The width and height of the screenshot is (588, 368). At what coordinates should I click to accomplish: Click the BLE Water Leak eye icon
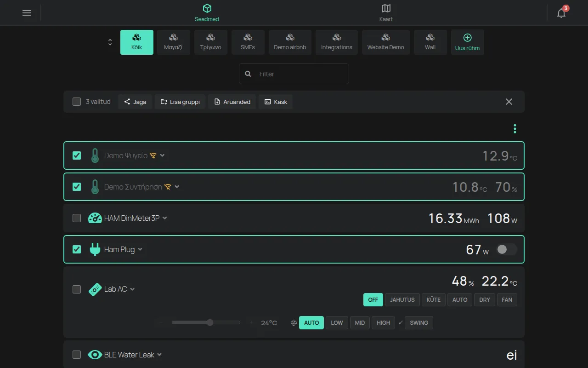point(95,355)
